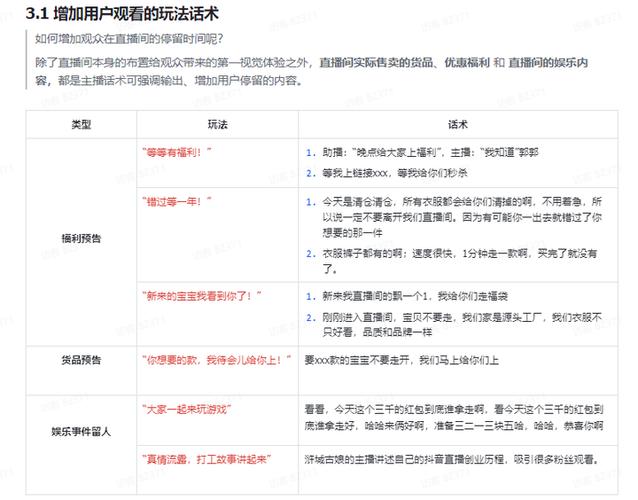Click the "类型" column header
The height and width of the screenshot is (500, 638).
[x=81, y=124]
